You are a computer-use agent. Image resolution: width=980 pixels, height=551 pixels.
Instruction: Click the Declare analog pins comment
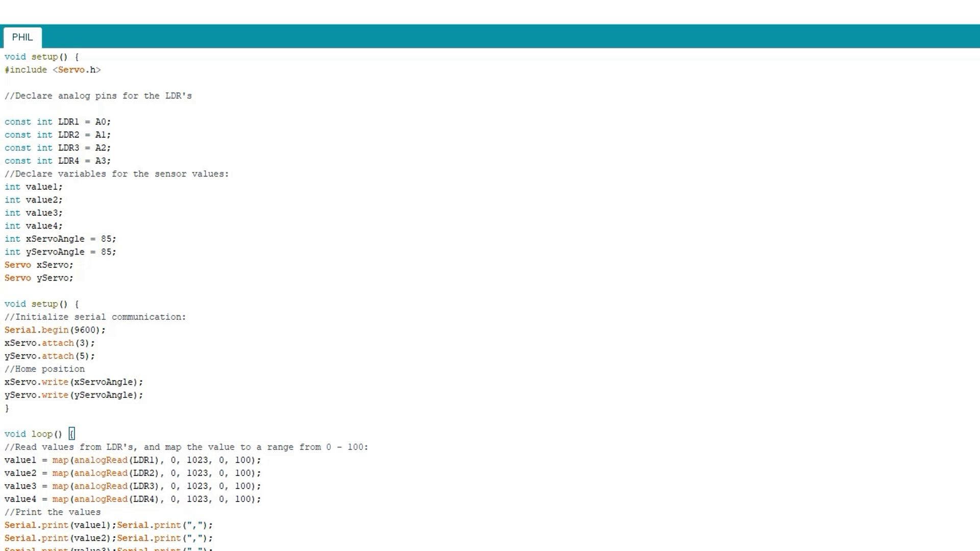[98, 96]
